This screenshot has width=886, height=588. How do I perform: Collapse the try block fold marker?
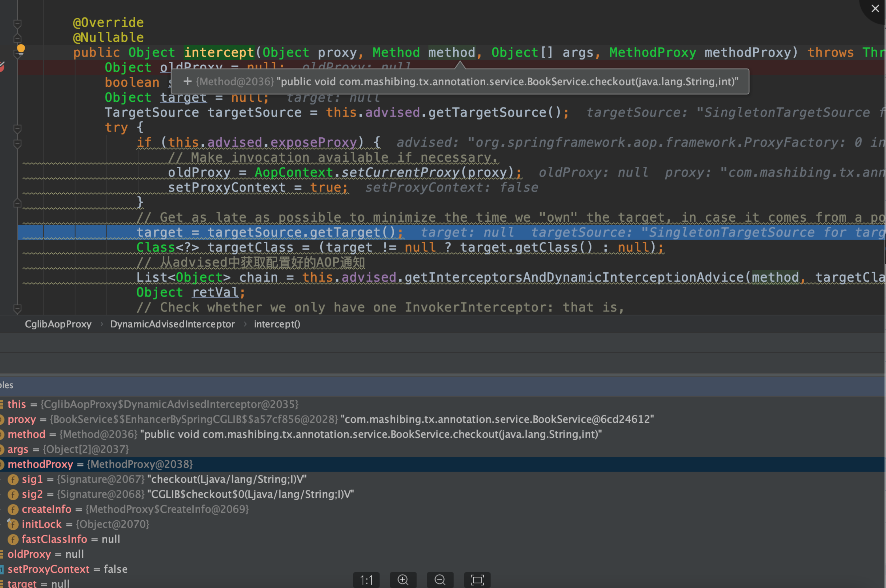coord(17,129)
